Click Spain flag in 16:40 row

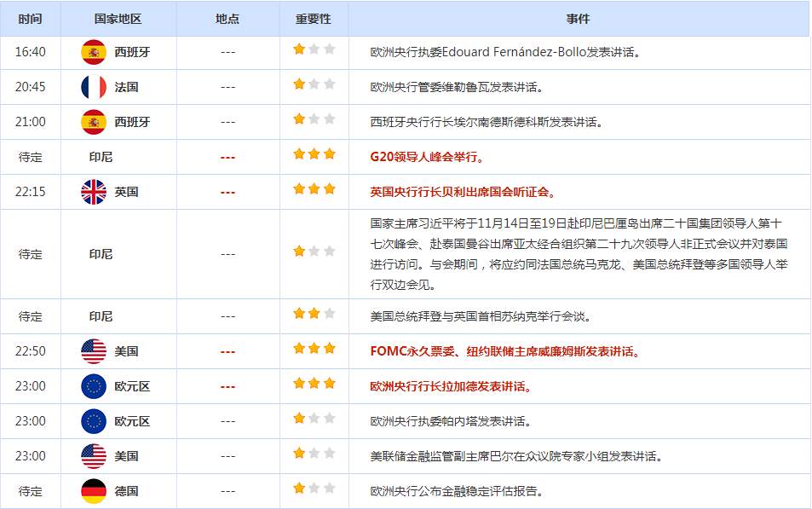coord(94,52)
